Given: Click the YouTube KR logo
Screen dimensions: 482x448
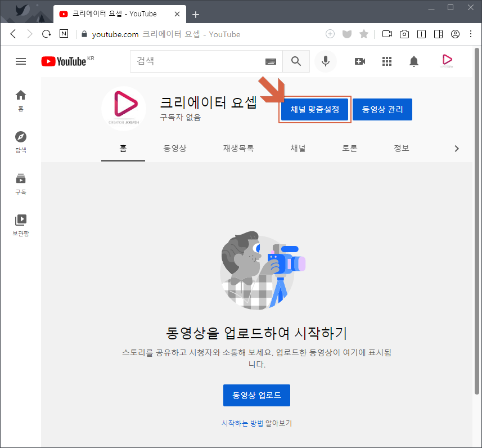Looking at the screenshot, I should click(67, 61).
